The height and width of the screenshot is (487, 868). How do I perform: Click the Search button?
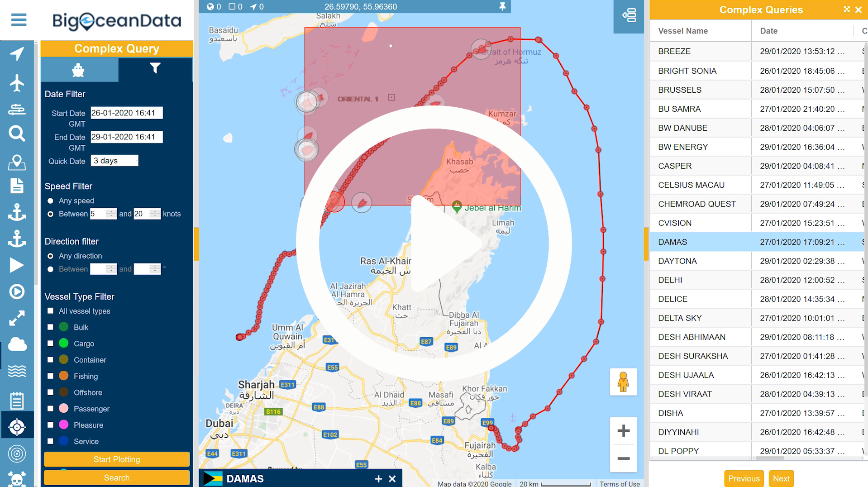(x=117, y=477)
